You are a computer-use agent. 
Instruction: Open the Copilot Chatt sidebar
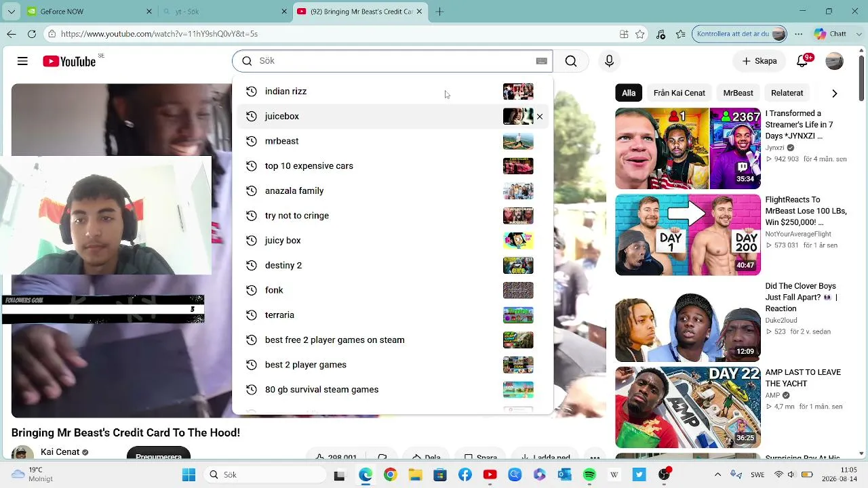click(x=830, y=34)
